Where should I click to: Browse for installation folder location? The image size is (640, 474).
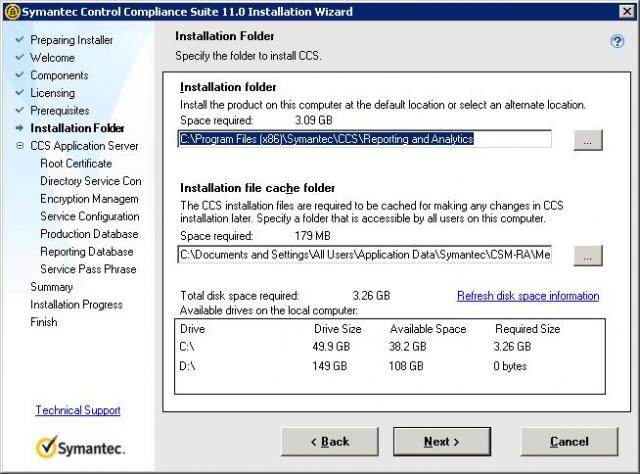[x=588, y=140]
